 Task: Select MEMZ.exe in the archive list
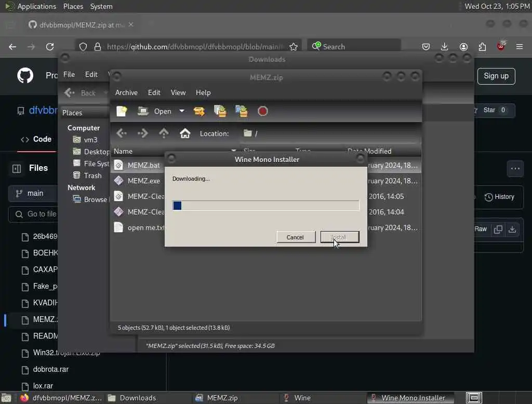[144, 181]
